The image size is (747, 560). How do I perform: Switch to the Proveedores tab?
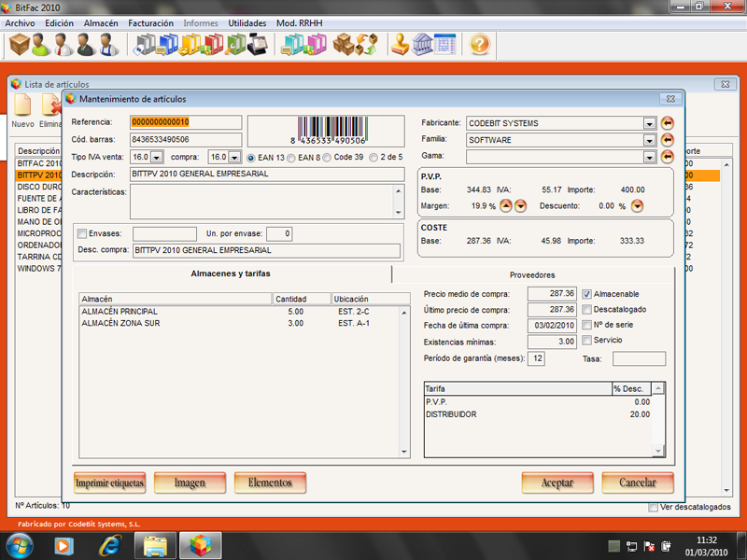(532, 275)
